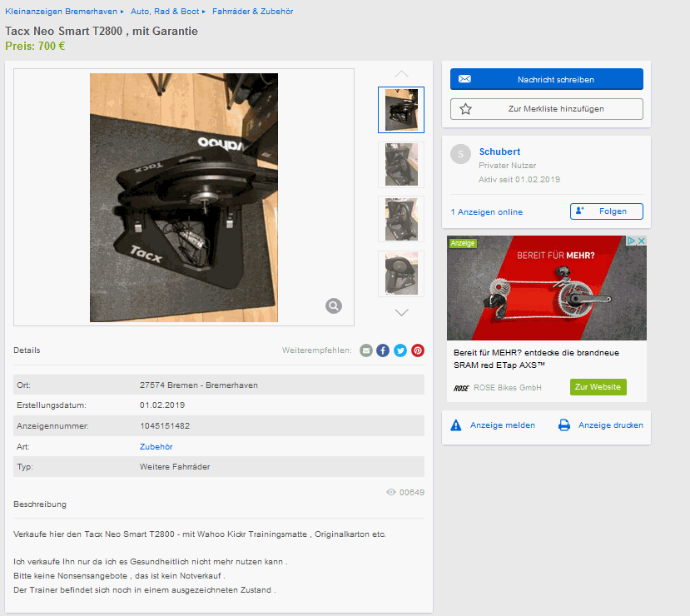Show next thumbnails with down chevron
Image resolution: width=690 pixels, height=616 pixels.
(401, 312)
